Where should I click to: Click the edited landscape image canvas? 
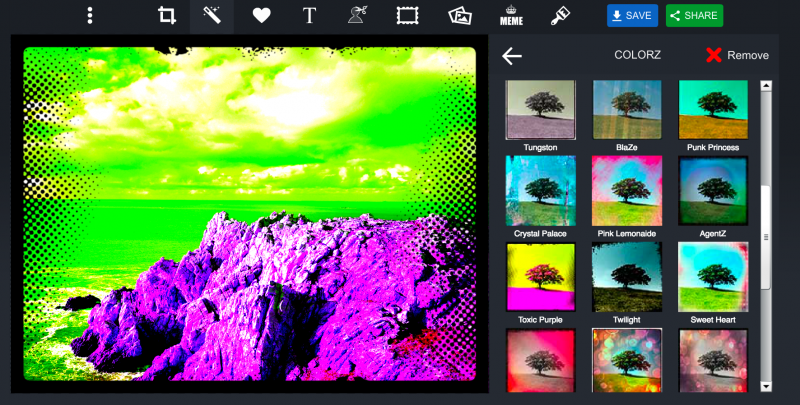click(x=249, y=214)
